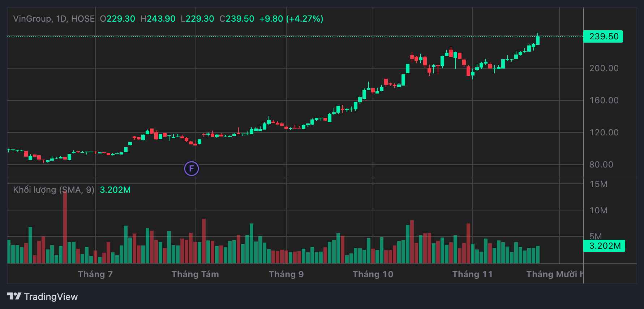The height and width of the screenshot is (309, 644).
Task: Click the 3.202M volume axis label
Action: pyautogui.click(x=604, y=246)
